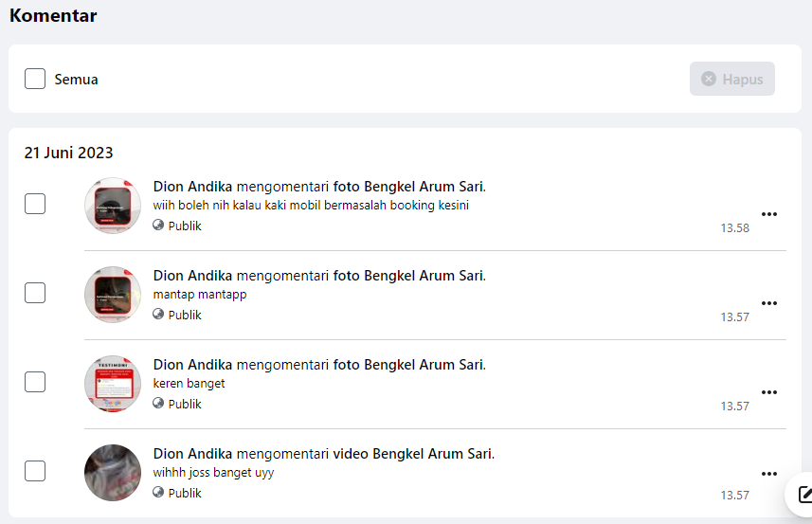This screenshot has height=524, width=812.
Task: Open 'video Bengkel Arum Sari' link
Action: [413, 454]
